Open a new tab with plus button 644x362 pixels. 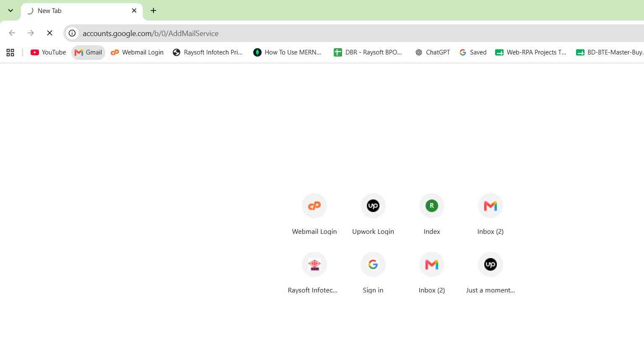coord(153,10)
